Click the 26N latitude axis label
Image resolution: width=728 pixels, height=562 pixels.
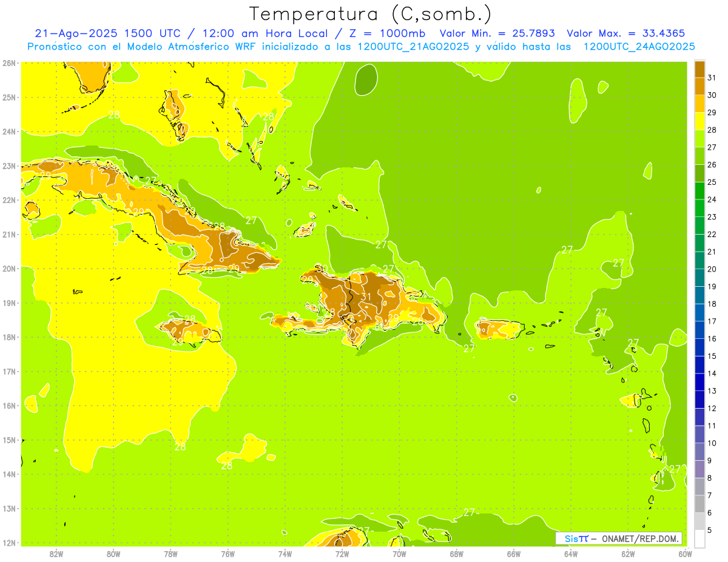point(8,63)
